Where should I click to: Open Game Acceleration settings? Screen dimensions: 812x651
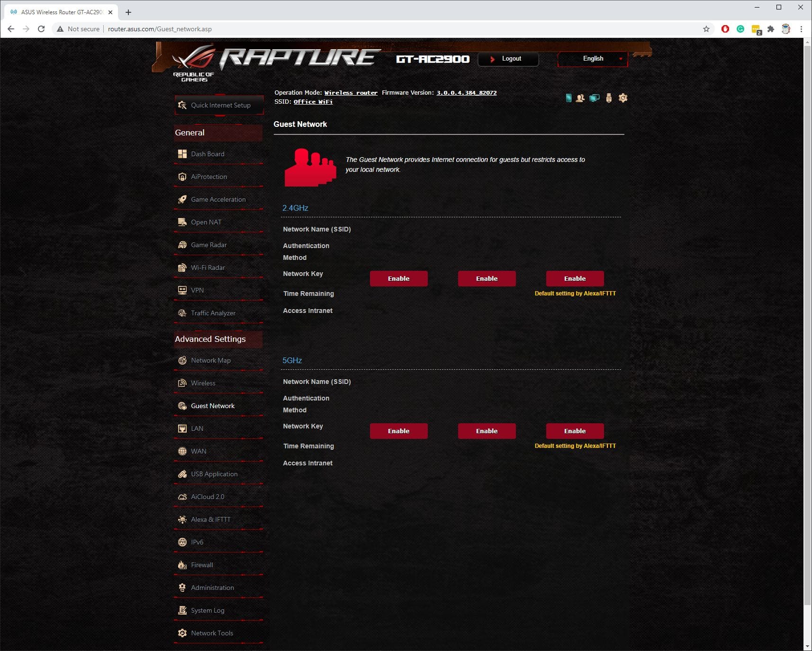(x=219, y=199)
